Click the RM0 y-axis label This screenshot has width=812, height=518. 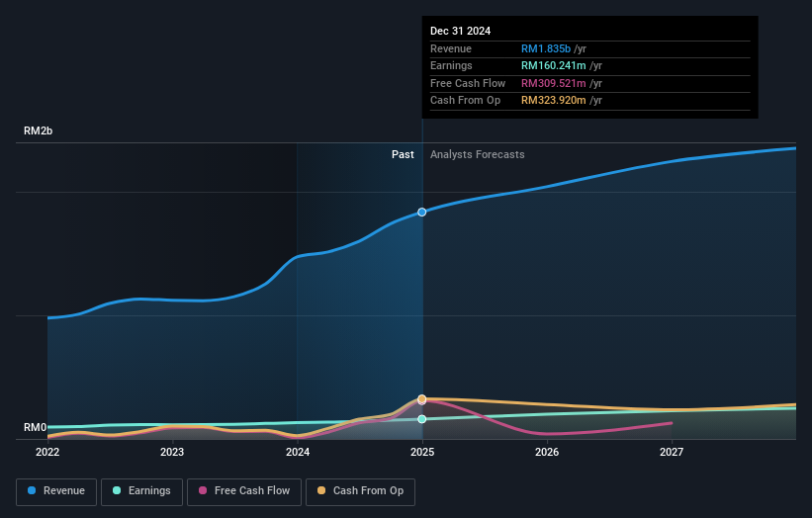tap(36, 427)
